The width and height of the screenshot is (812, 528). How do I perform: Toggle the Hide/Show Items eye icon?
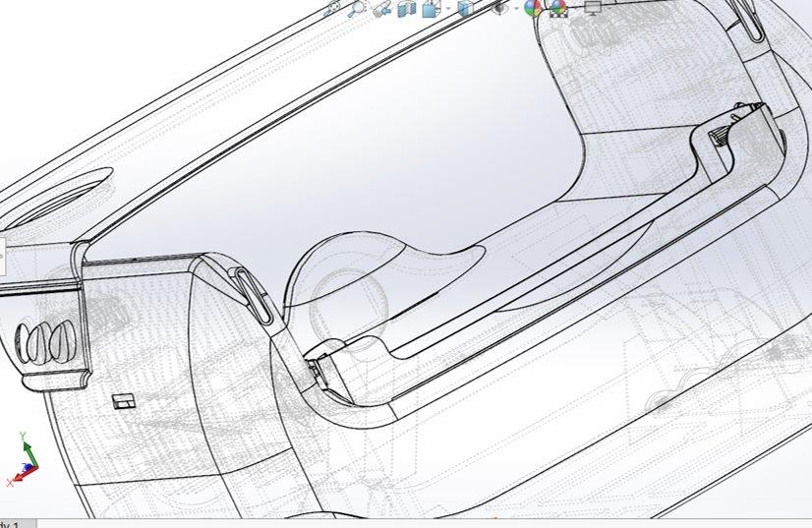click(499, 8)
